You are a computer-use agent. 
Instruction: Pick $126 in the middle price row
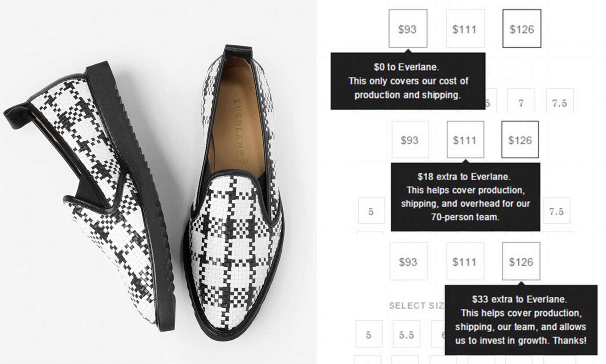point(520,140)
